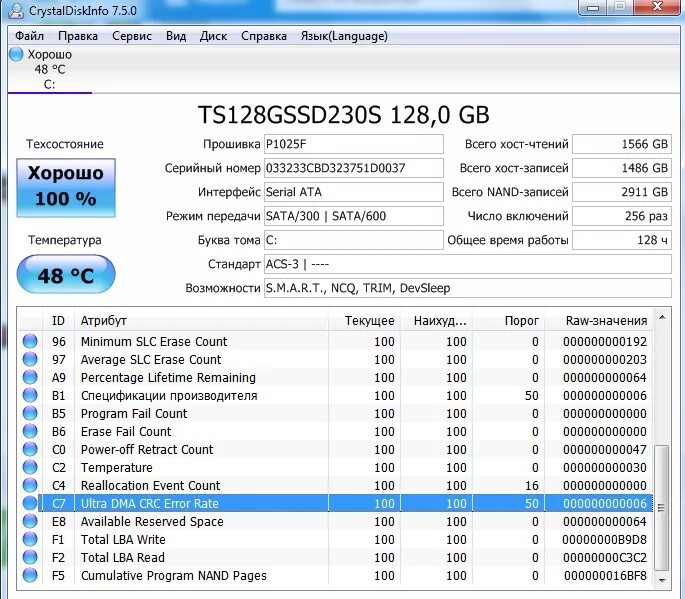Click status orb for Cumulative Program NAND Pages

tap(30, 575)
